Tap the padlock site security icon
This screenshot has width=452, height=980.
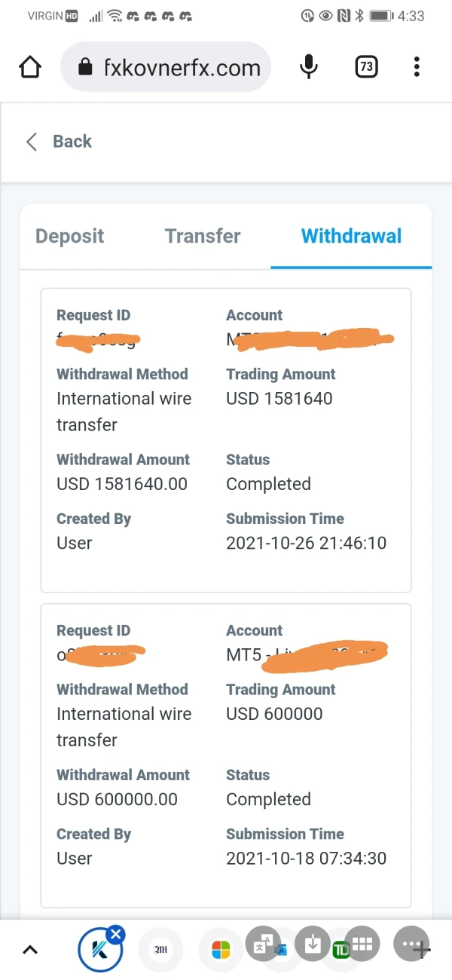click(85, 68)
